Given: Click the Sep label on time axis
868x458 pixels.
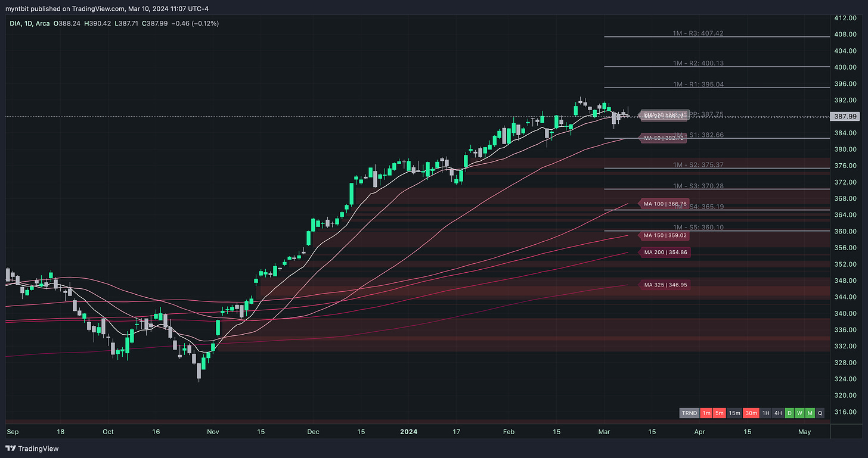Looking at the screenshot, I should 12,431.
